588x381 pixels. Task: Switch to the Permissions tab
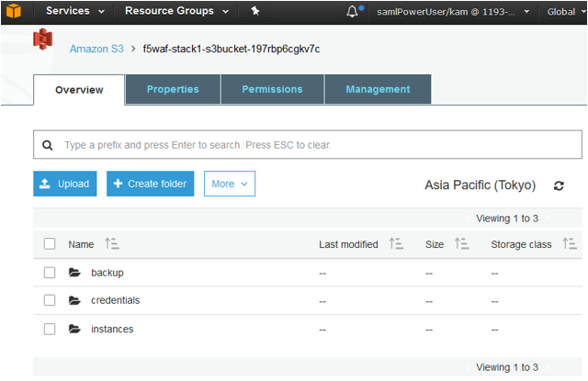click(272, 89)
